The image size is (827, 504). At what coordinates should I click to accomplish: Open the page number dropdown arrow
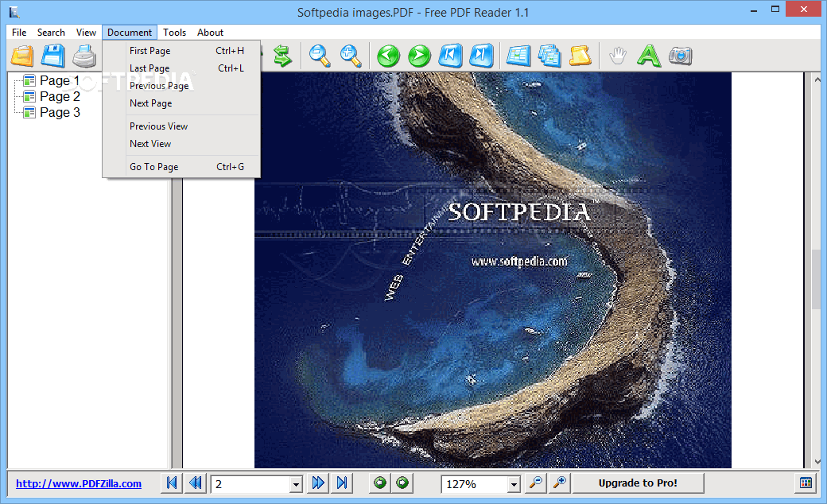coord(296,484)
